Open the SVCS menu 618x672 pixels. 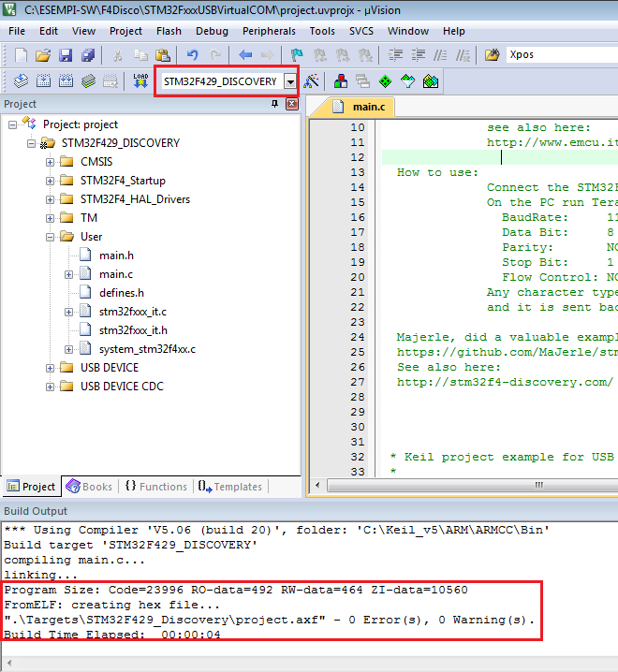click(x=361, y=31)
